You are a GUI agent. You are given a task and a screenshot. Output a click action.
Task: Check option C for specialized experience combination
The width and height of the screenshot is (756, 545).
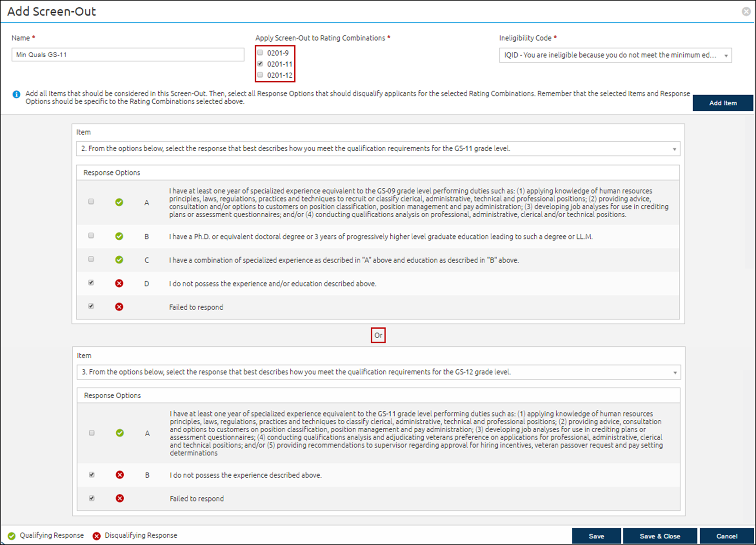tap(91, 259)
